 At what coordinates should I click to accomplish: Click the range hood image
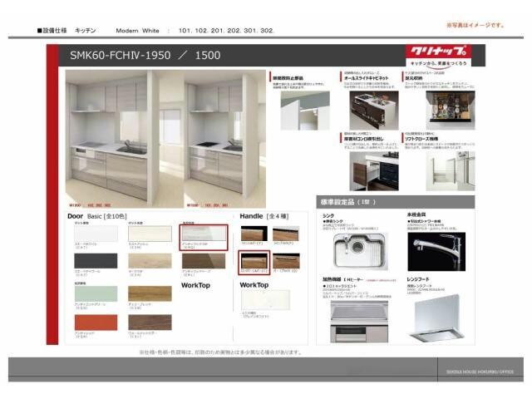pyautogui.click(x=441, y=318)
